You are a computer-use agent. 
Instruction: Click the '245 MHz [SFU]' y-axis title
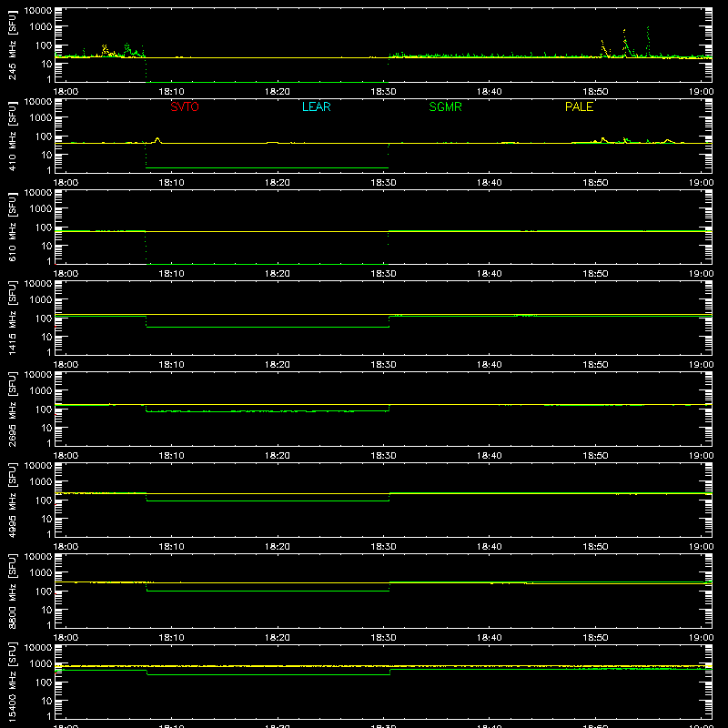pos(13,45)
